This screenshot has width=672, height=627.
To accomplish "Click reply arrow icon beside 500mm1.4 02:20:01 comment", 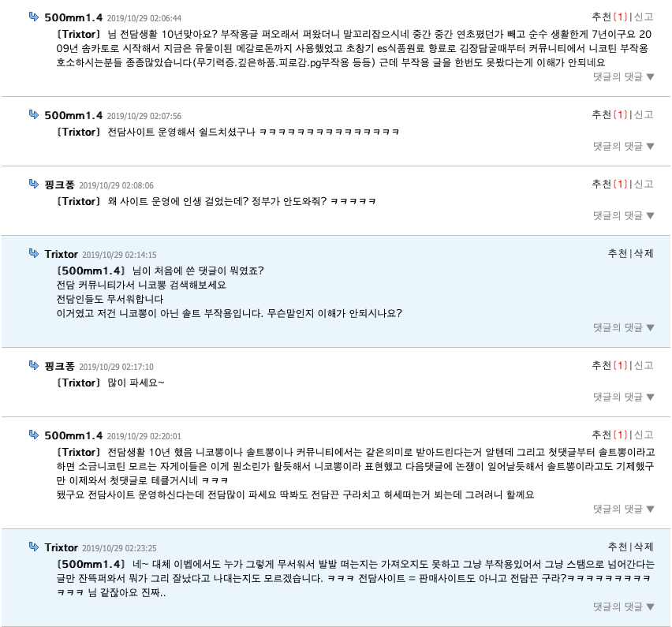I will [x=34, y=435].
